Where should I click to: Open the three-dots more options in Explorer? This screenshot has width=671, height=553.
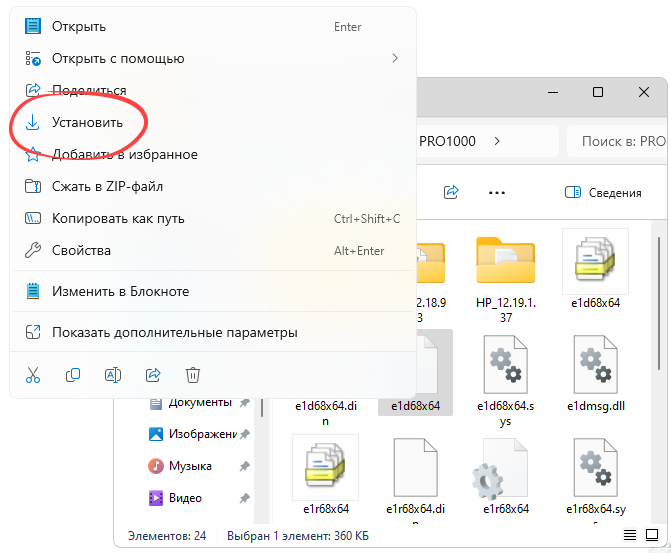[496, 193]
